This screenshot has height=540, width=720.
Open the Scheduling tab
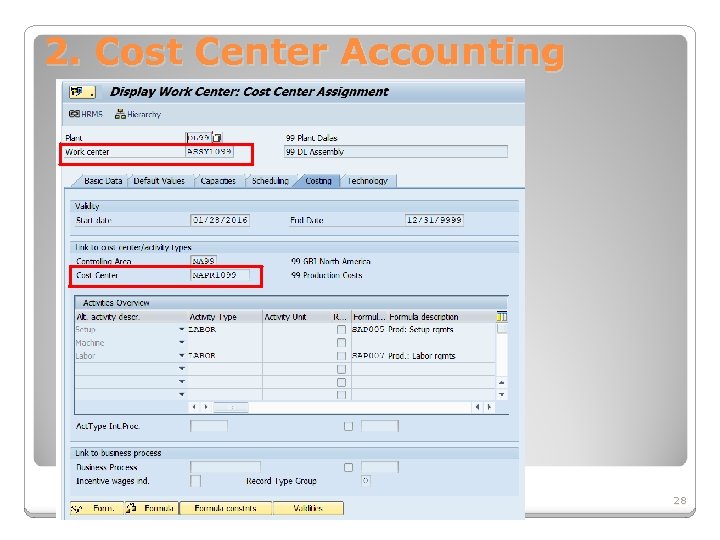270,181
